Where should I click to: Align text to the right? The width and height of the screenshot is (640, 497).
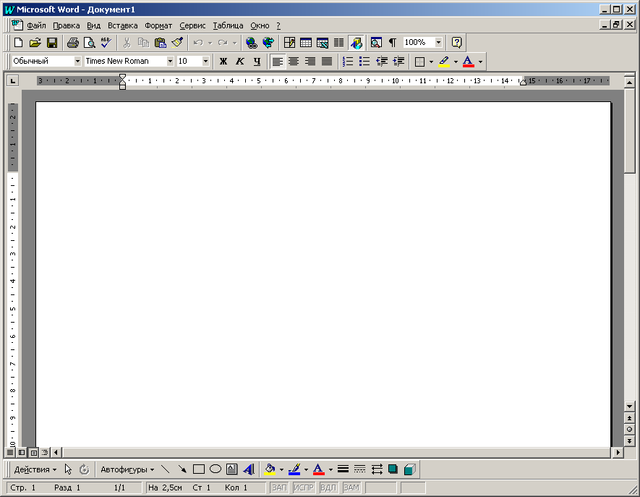coord(311,61)
